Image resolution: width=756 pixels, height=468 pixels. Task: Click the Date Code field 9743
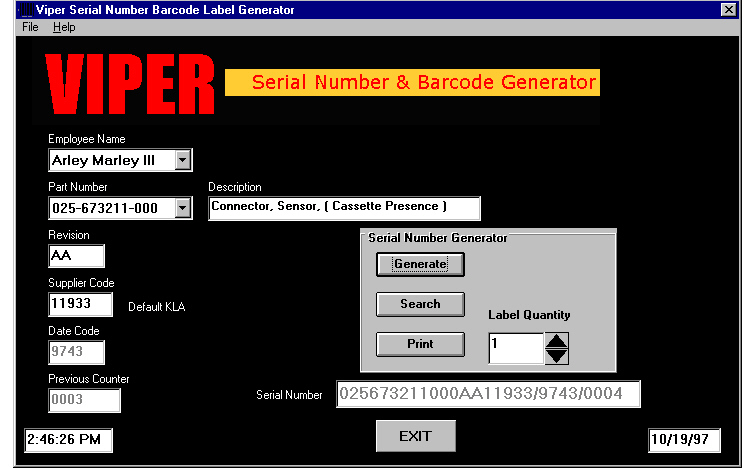(x=77, y=352)
